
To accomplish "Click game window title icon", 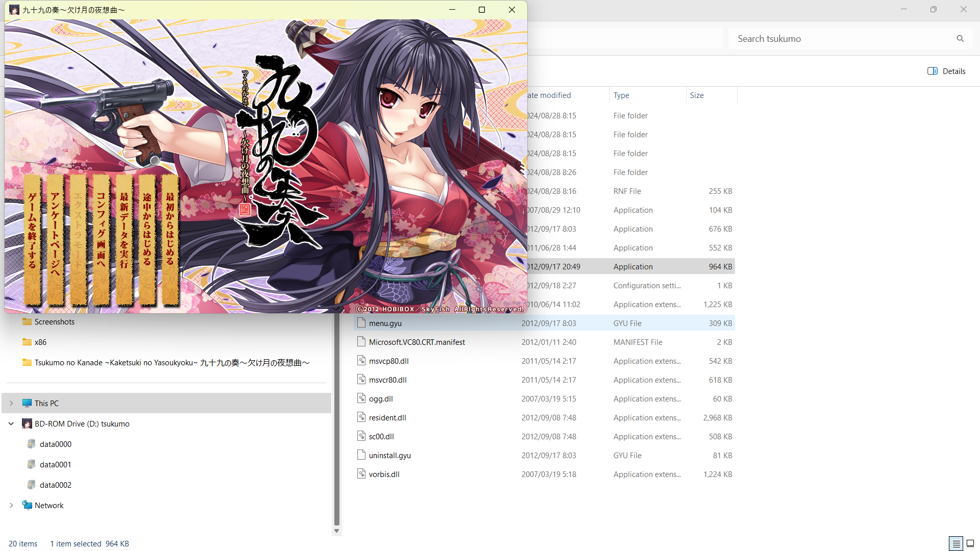I will [14, 10].
